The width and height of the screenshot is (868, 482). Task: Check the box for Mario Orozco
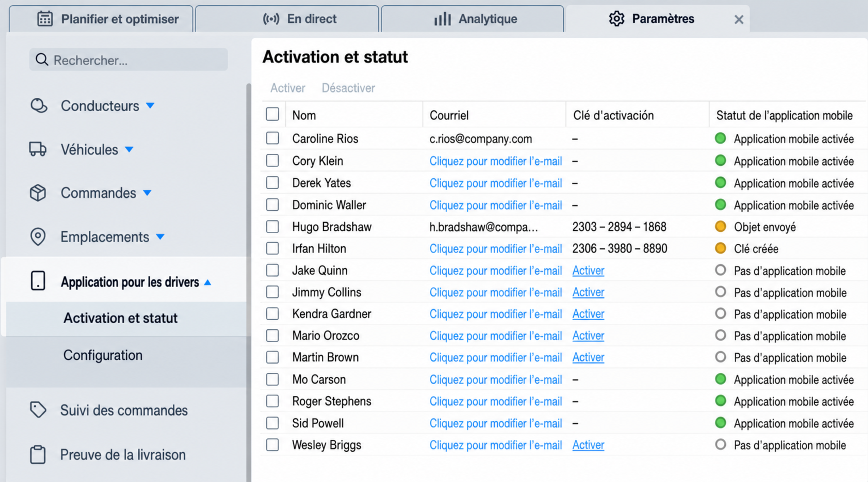pyautogui.click(x=272, y=336)
